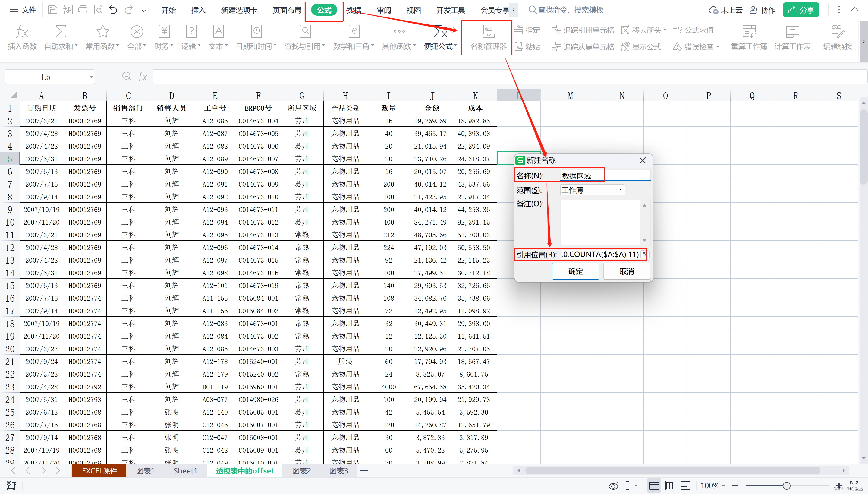Open Other Functions (其他函数) menu

tap(399, 38)
